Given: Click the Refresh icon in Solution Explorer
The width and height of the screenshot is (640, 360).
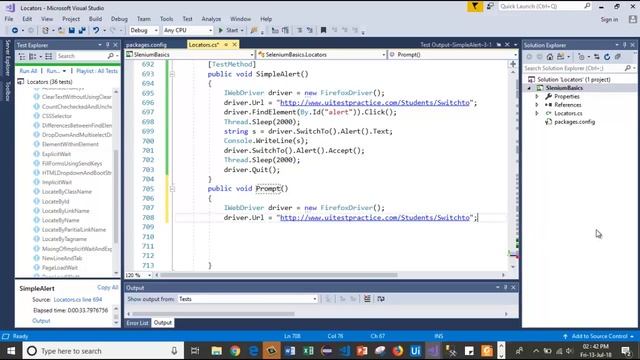Looking at the screenshot, I should tap(607, 57).
